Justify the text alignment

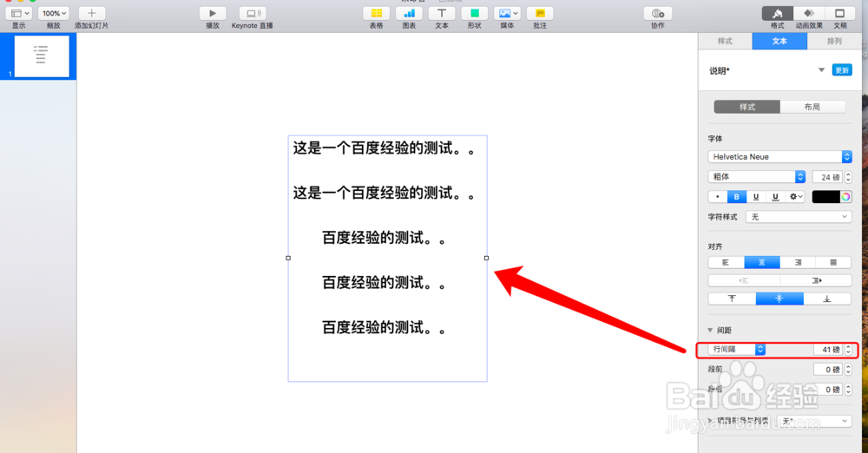(833, 262)
